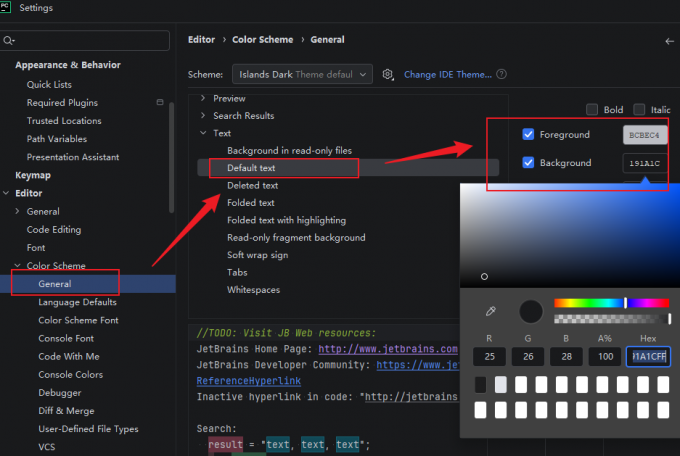680x456 pixels.
Task: Uncheck the Foreground checkbox
Action: (x=528, y=135)
